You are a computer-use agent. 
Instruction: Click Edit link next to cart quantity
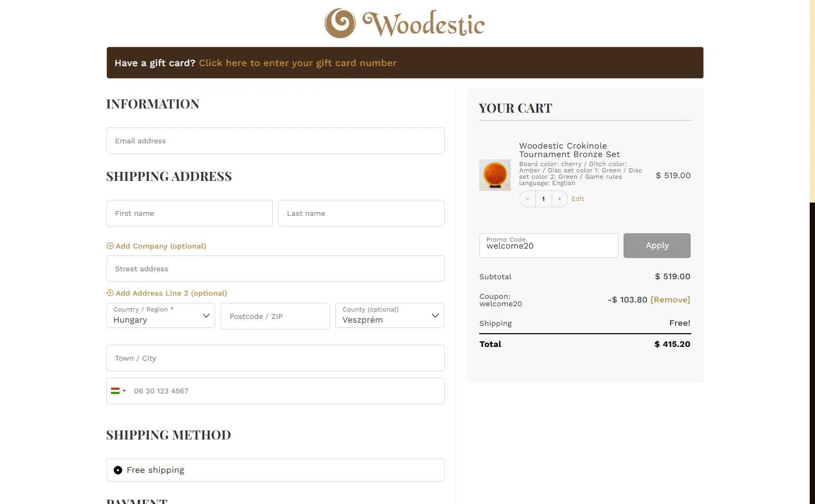[x=578, y=199]
